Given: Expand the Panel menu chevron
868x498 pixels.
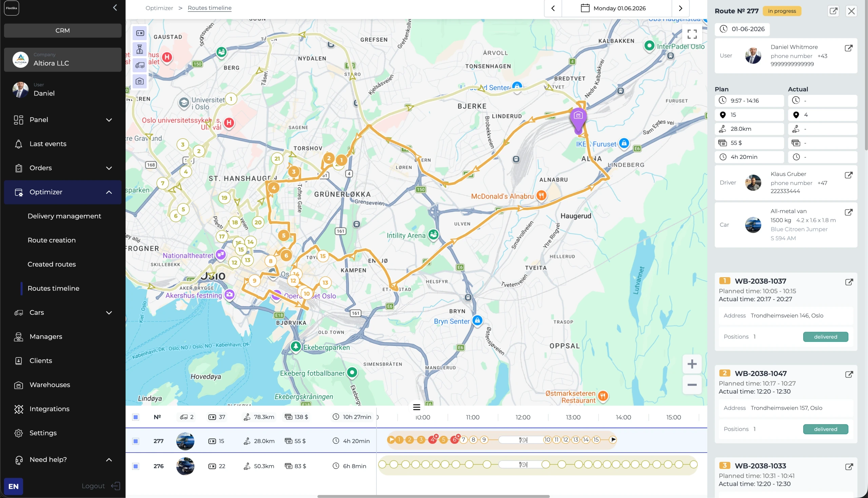Looking at the screenshot, I should (x=109, y=120).
